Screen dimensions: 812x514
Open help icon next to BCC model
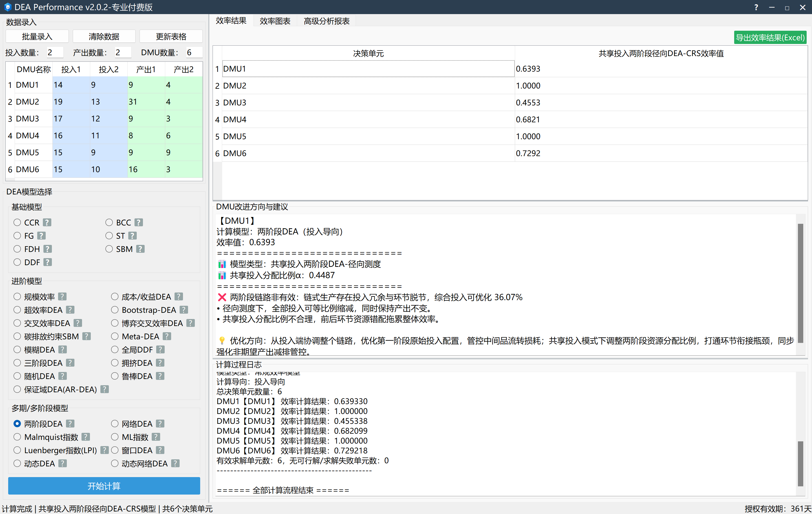[x=139, y=222]
